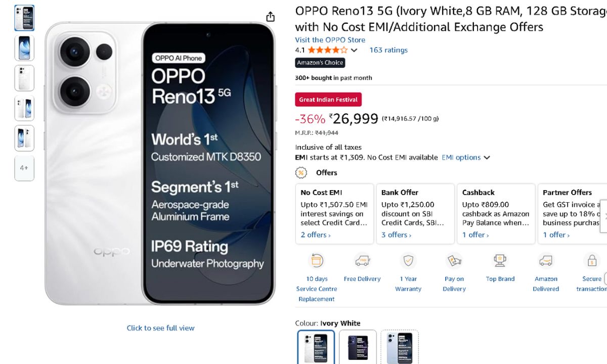Click to see full view link
The width and height of the screenshot is (607, 364).
[160, 328]
